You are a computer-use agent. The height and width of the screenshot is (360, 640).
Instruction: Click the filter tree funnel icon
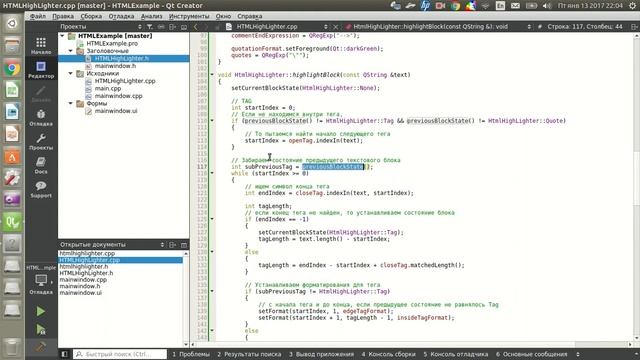[150, 27]
